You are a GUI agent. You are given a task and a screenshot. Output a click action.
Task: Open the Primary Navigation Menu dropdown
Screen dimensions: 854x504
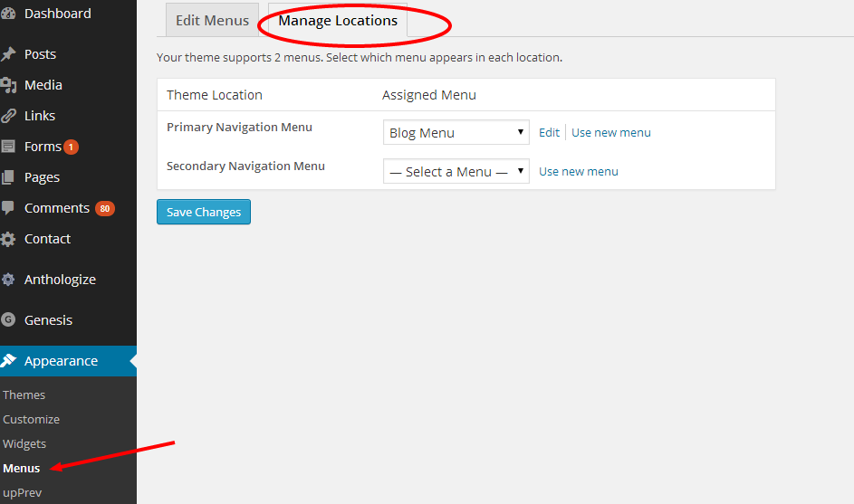[x=456, y=132]
